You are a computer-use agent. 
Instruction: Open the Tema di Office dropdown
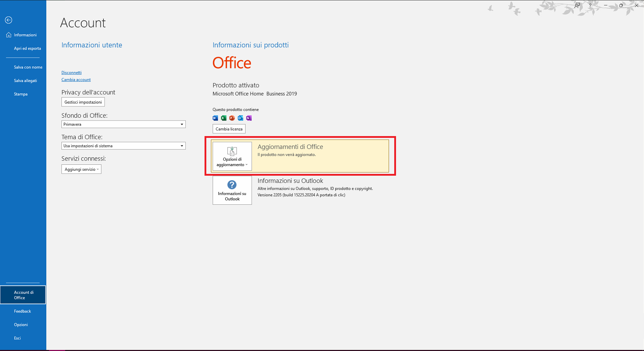123,146
